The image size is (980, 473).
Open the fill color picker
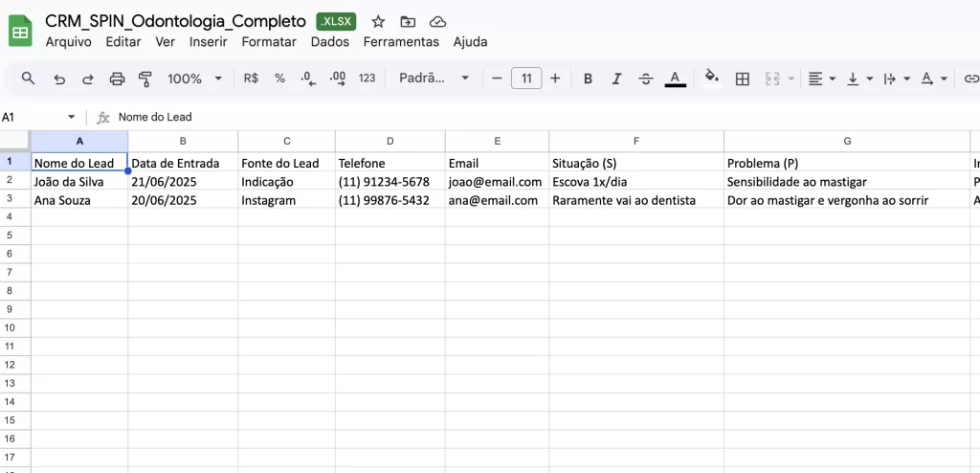[711, 79]
